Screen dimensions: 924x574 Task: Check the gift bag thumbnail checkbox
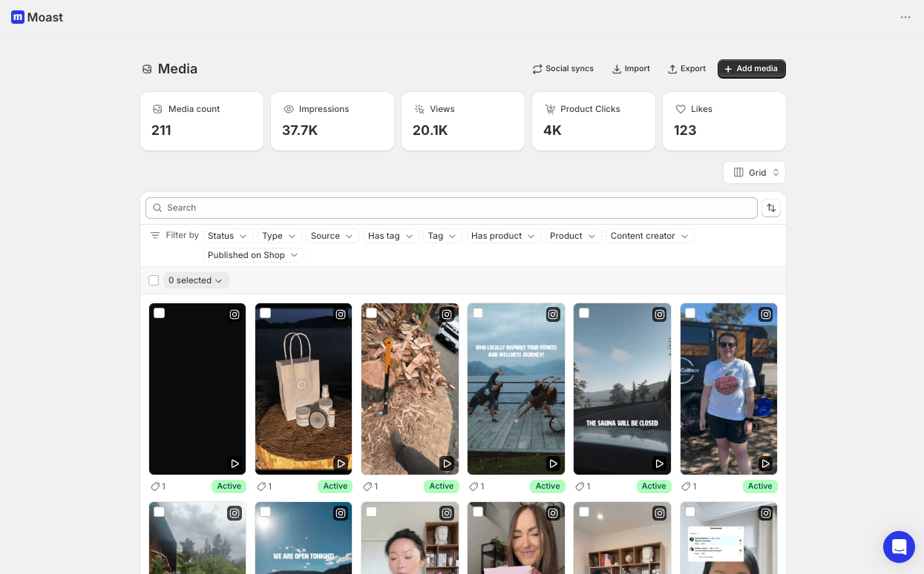click(265, 313)
